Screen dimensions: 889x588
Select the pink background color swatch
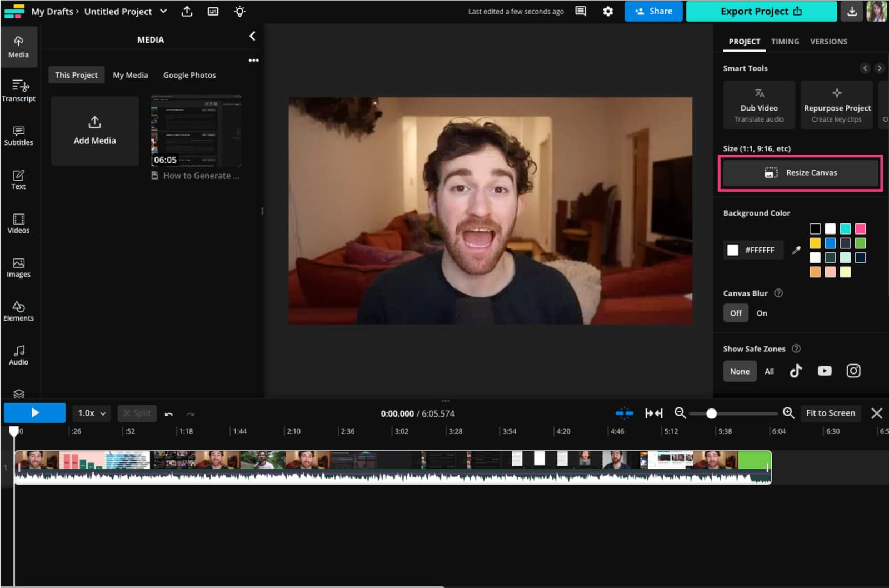click(x=860, y=228)
